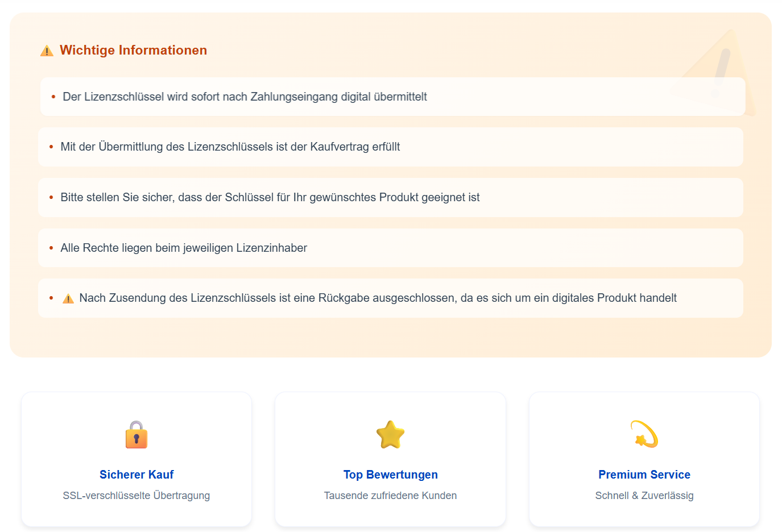Click the SSL-verschlüsselte Übertragung caption
The width and height of the screenshot is (782, 532).
(136, 496)
